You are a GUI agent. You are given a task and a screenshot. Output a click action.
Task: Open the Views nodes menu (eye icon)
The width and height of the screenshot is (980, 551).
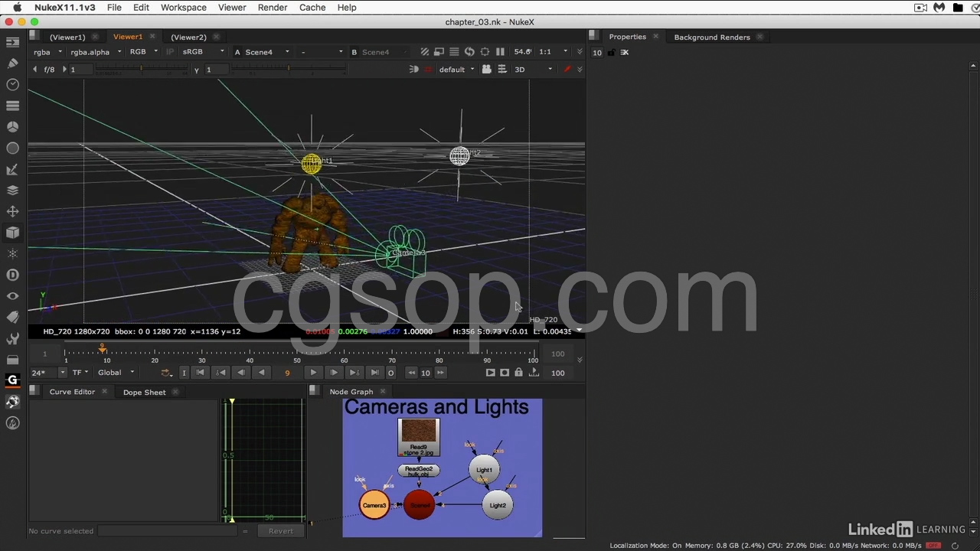(12, 296)
